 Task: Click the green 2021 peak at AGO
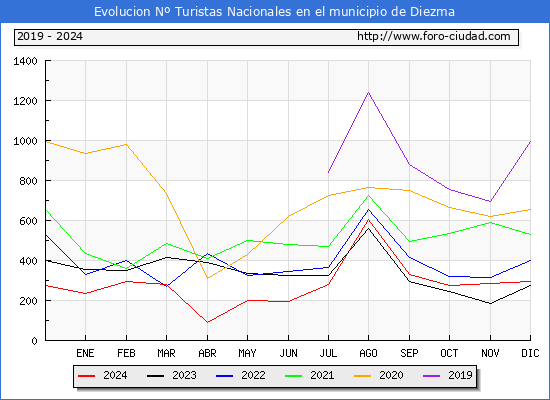point(368,195)
